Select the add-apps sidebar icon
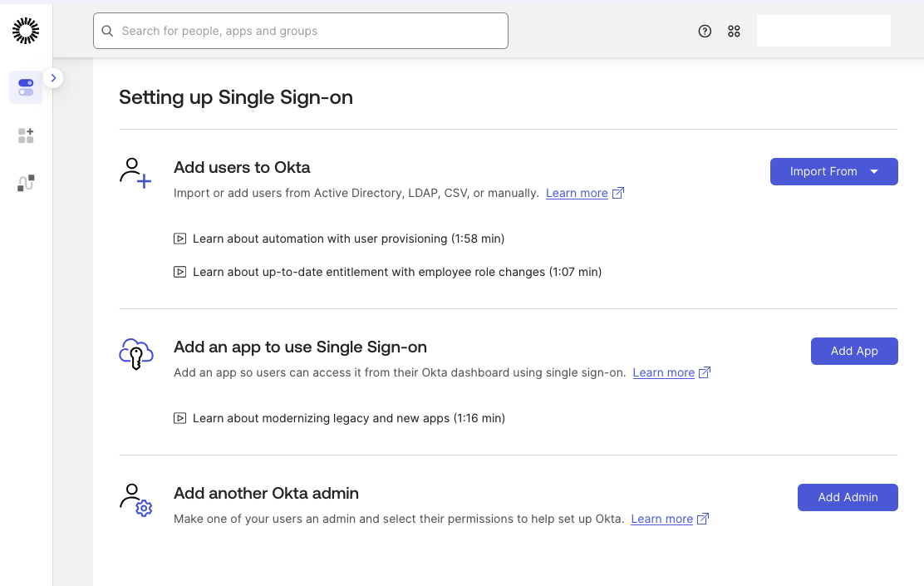This screenshot has width=924, height=586. click(x=26, y=135)
